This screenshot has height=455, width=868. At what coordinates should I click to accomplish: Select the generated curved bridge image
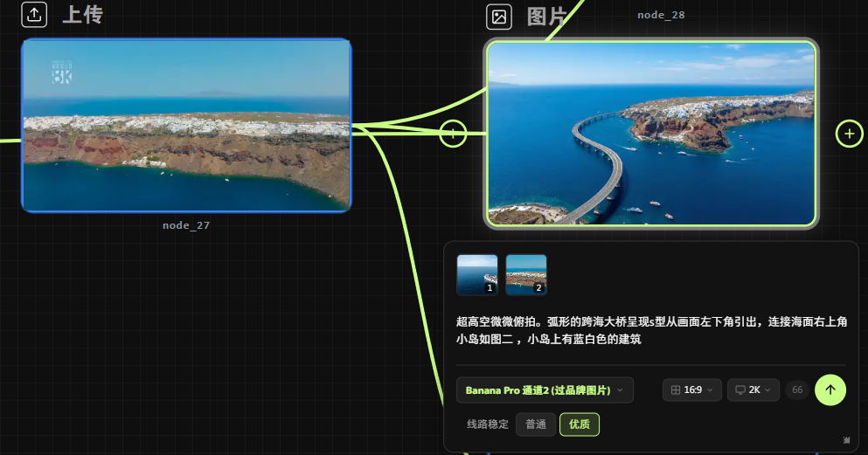(651, 134)
